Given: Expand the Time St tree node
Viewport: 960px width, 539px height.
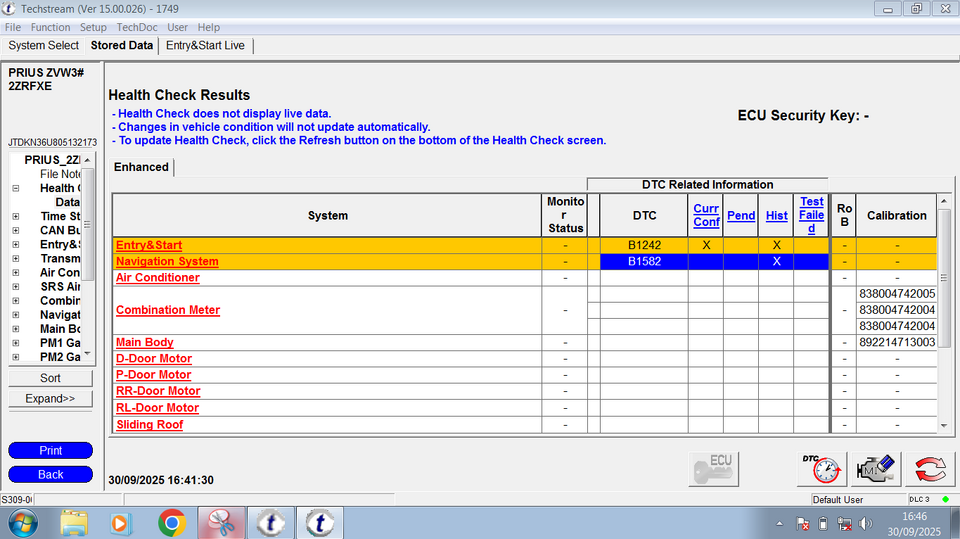Looking at the screenshot, I should 15,216.
